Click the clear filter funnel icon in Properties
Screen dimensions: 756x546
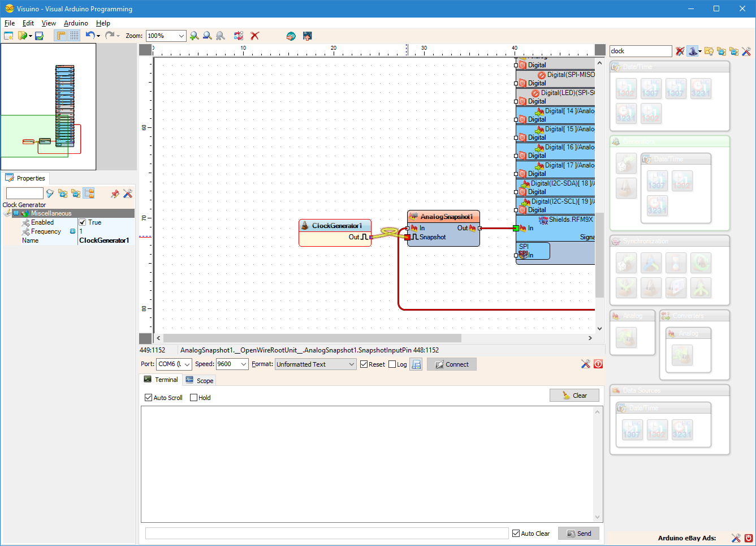click(50, 194)
